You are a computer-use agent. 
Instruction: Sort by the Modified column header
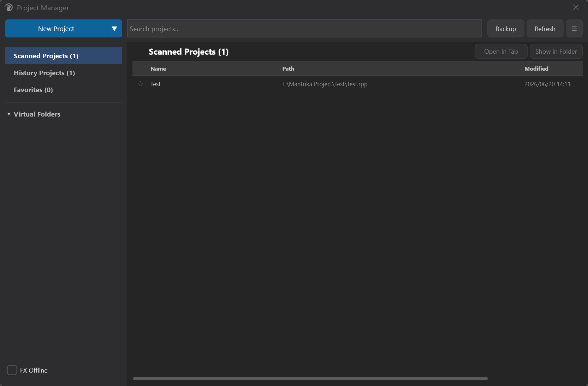[552, 69]
